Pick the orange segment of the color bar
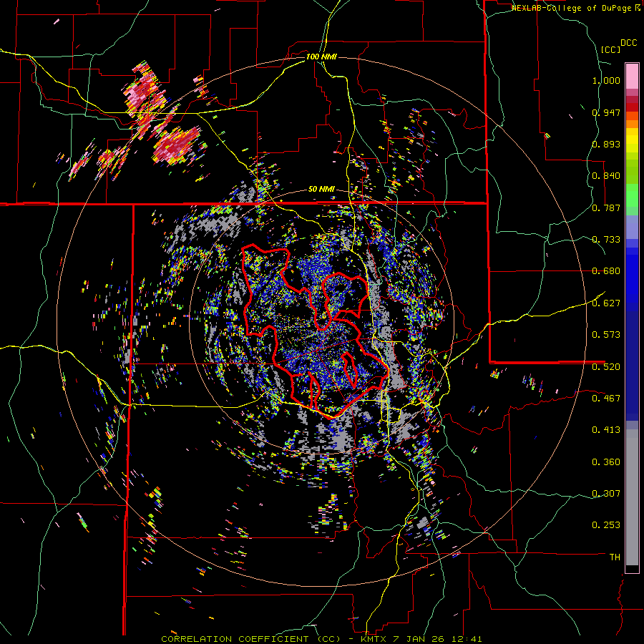 [632, 124]
